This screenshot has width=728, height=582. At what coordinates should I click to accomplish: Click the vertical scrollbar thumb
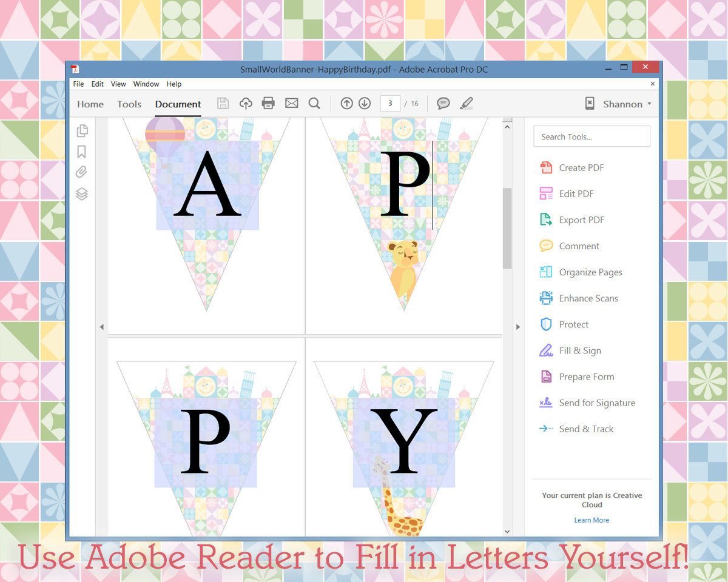click(507, 228)
